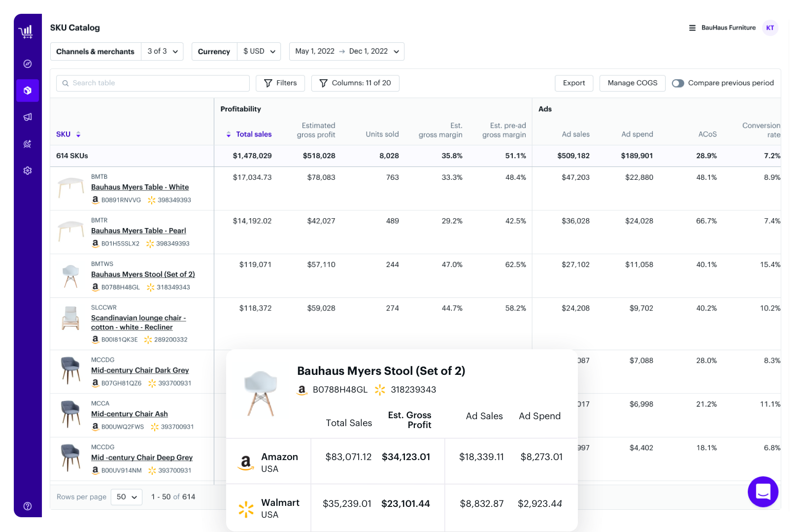Click the Export button
The height and width of the screenshot is (532, 804).
point(574,83)
